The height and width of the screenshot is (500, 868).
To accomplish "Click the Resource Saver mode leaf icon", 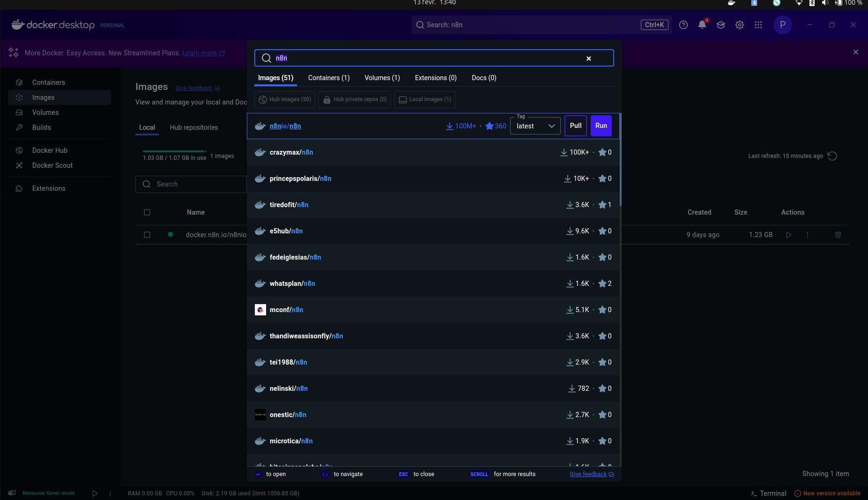I will (12, 493).
